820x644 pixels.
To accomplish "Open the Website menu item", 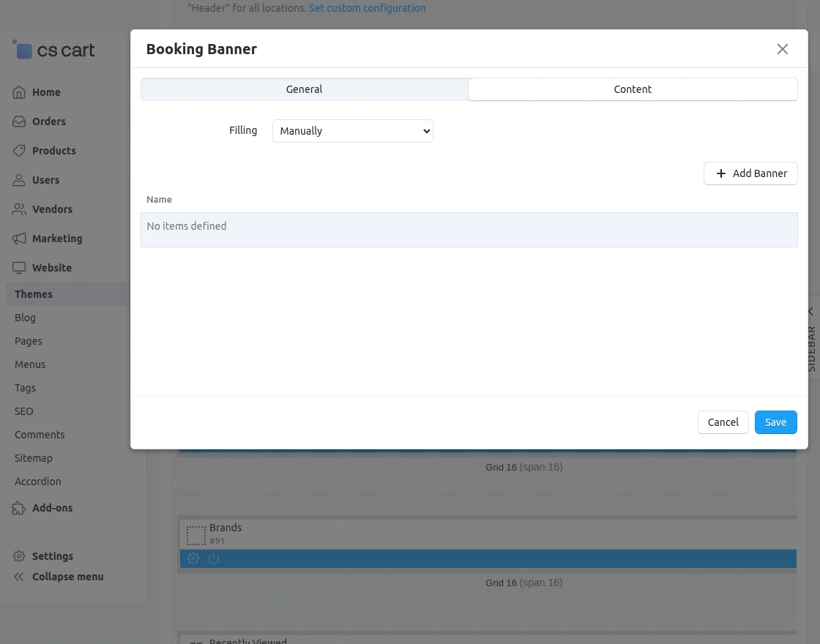I will 52,268.
